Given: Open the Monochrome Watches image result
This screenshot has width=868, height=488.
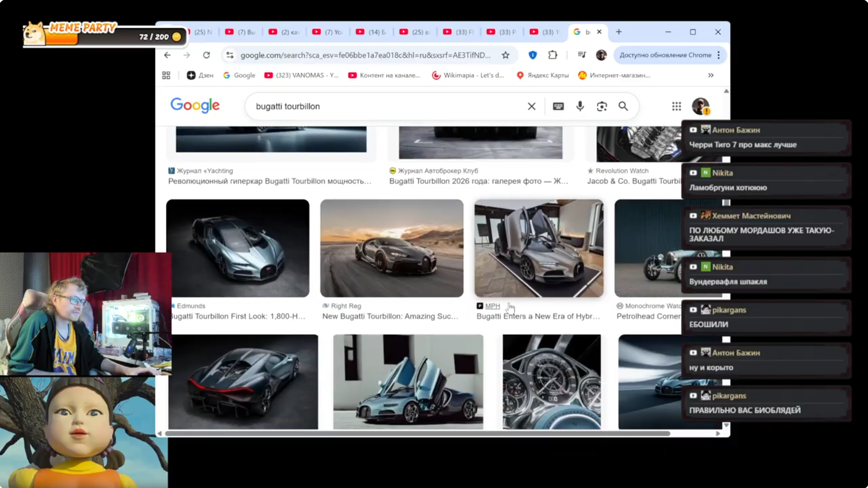Looking at the screenshot, I should [648, 248].
